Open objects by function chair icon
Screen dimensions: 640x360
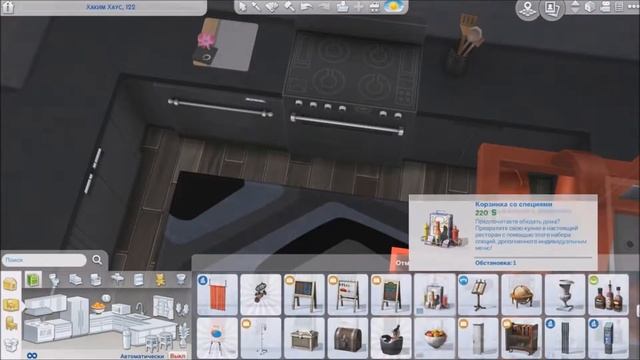pyautogui.click(x=11, y=324)
